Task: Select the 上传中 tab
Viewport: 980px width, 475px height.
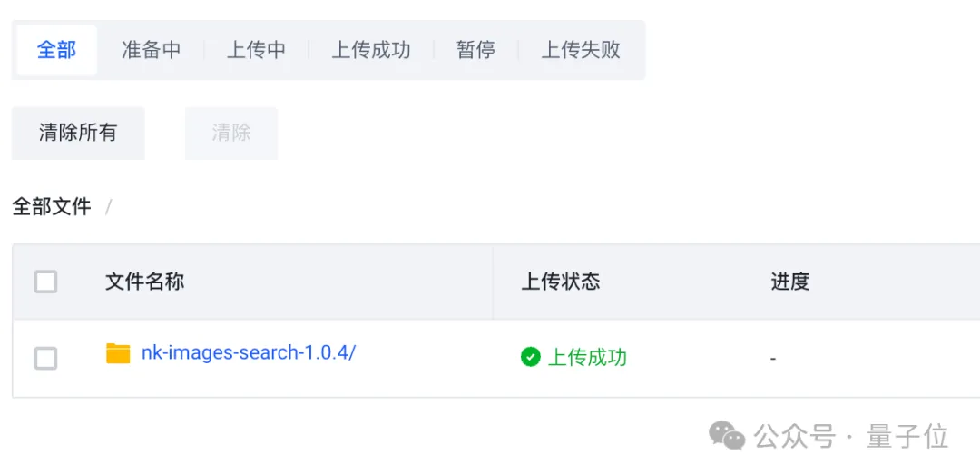Action: (x=256, y=50)
